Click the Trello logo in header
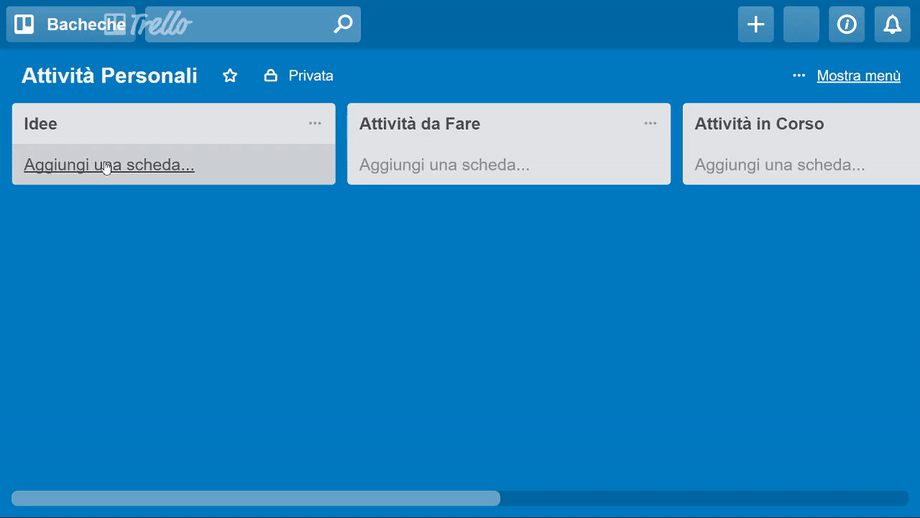 coord(148,24)
